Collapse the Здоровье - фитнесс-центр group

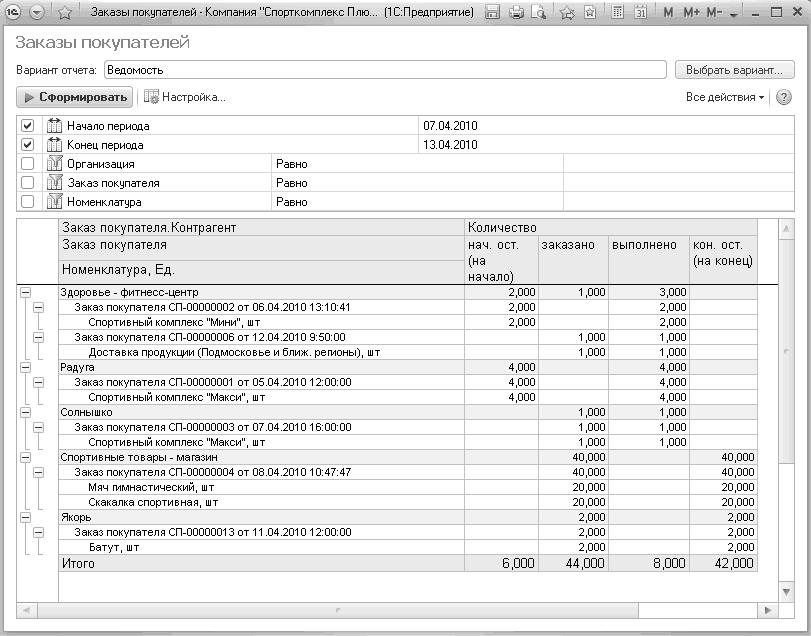point(25,292)
